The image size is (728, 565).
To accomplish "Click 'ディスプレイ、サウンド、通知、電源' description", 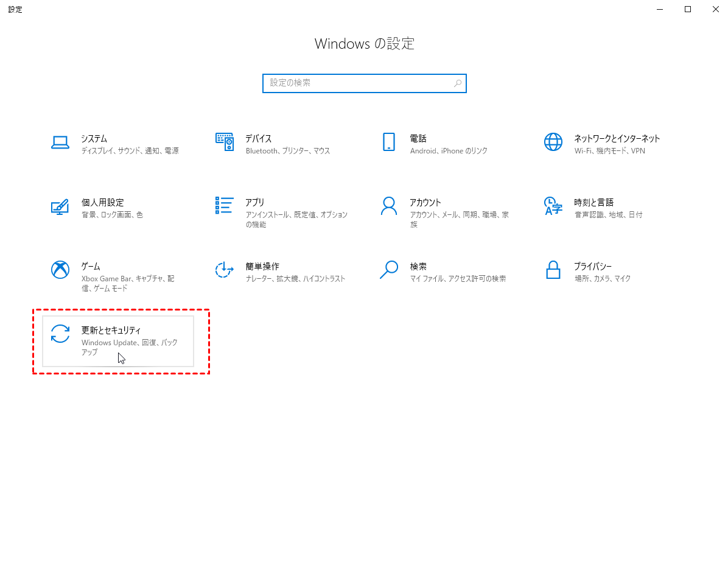I will click(x=130, y=151).
